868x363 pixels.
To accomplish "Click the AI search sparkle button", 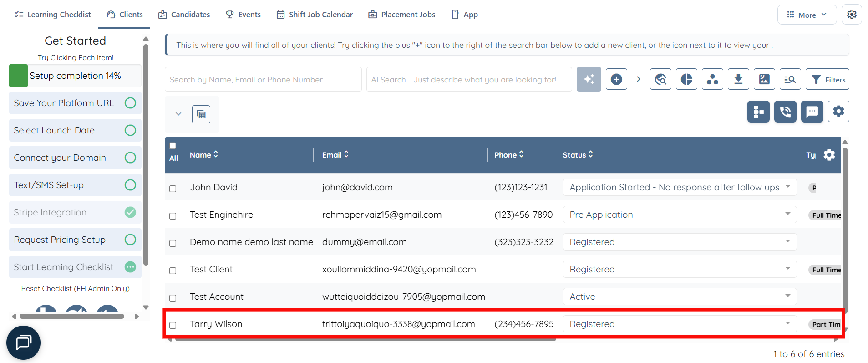I will pos(589,79).
